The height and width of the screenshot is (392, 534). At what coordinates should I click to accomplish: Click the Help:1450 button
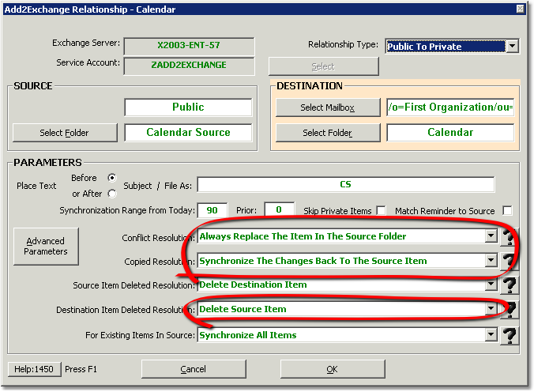pos(34,369)
